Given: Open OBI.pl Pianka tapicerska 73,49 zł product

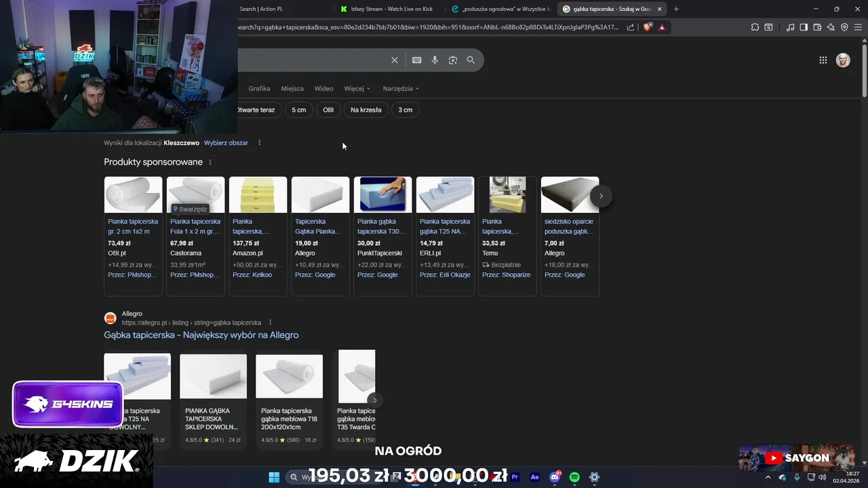Looking at the screenshot, I should (x=133, y=236).
